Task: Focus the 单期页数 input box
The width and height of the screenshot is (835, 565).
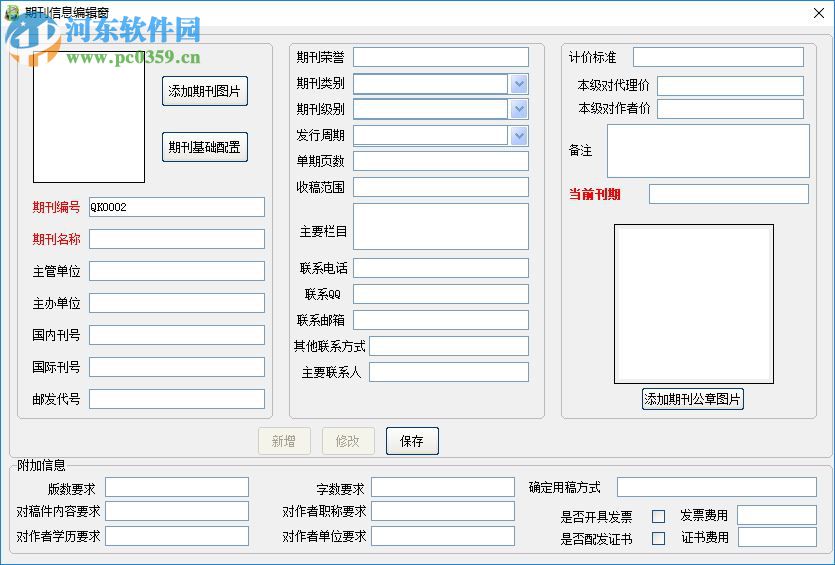Action: 441,161
